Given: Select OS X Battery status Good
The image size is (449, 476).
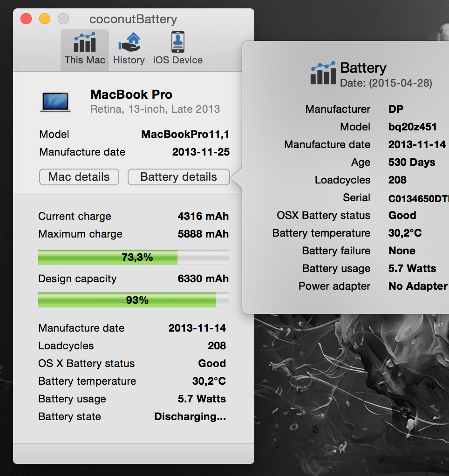Looking at the screenshot, I should [x=212, y=363].
